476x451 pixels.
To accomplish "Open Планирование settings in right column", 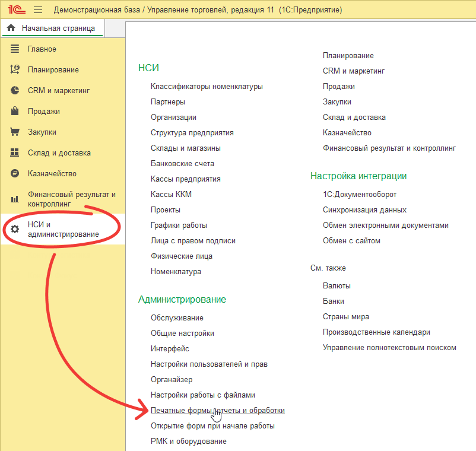I will 348,56.
